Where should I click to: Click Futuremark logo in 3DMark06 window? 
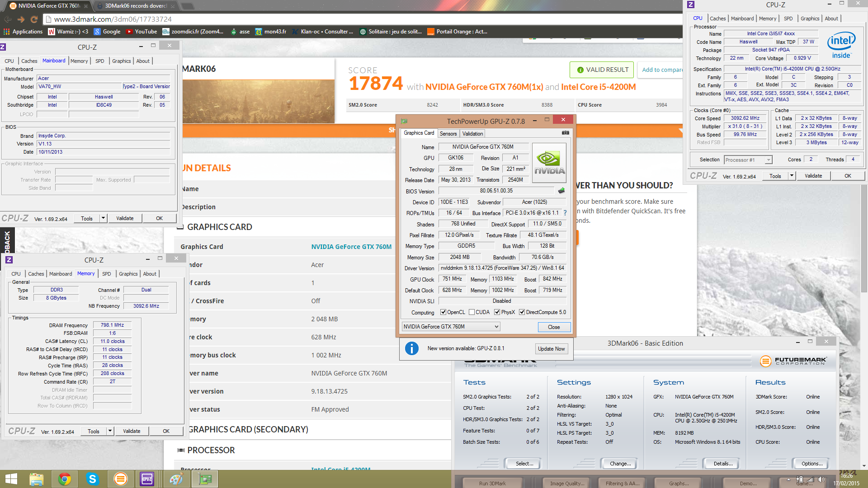click(x=793, y=361)
